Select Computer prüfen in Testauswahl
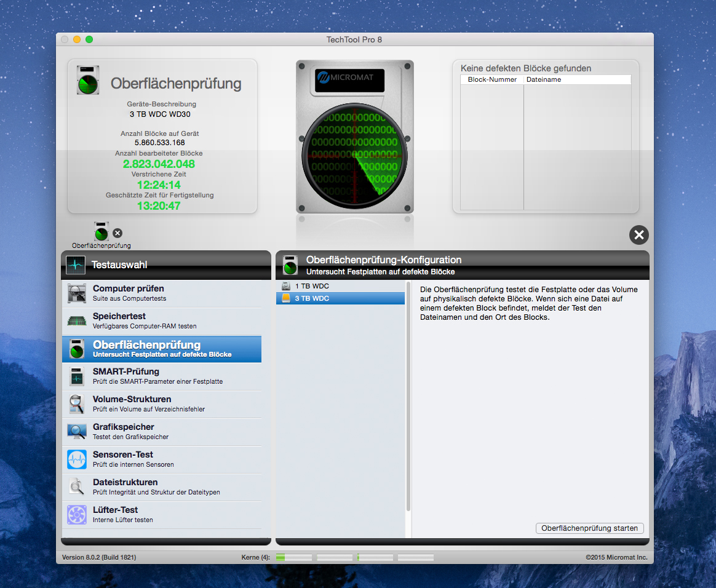The image size is (716, 588). 162,293
